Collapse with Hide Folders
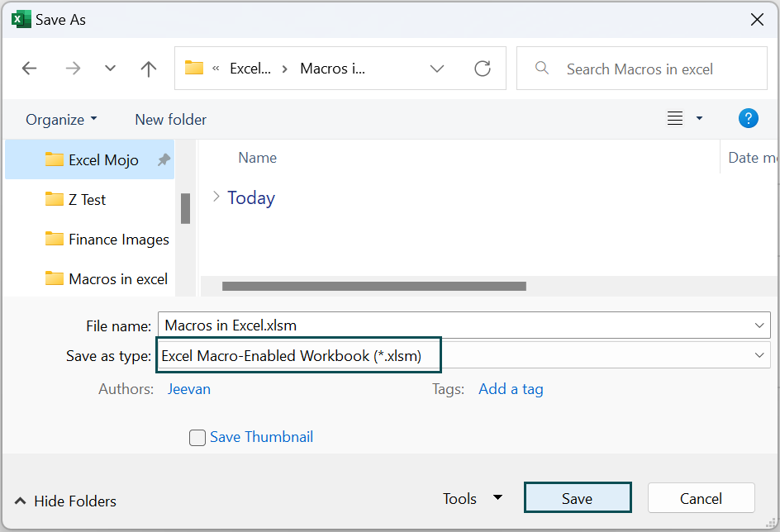This screenshot has width=780, height=532. click(x=65, y=501)
